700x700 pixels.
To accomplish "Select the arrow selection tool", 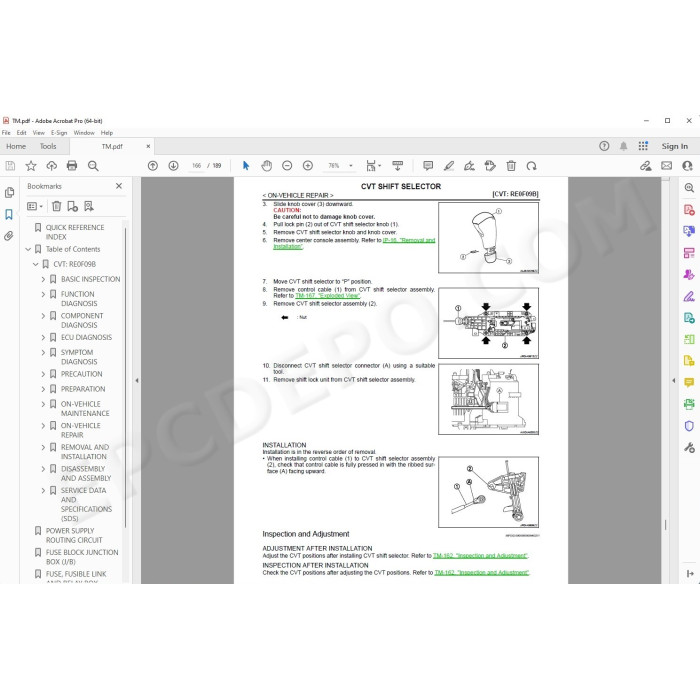I will point(246,166).
